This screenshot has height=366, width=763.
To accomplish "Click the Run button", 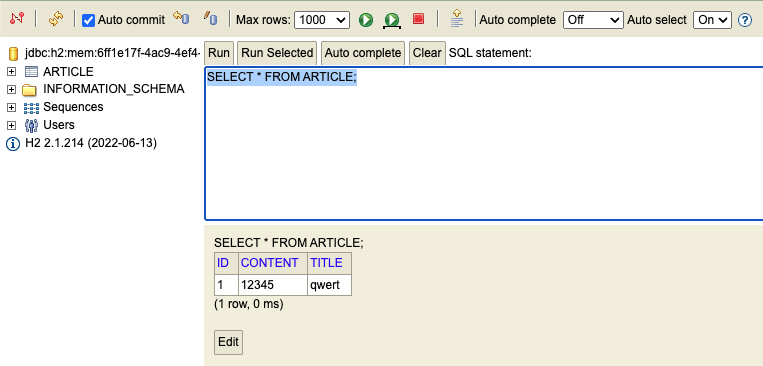I will coord(219,53).
